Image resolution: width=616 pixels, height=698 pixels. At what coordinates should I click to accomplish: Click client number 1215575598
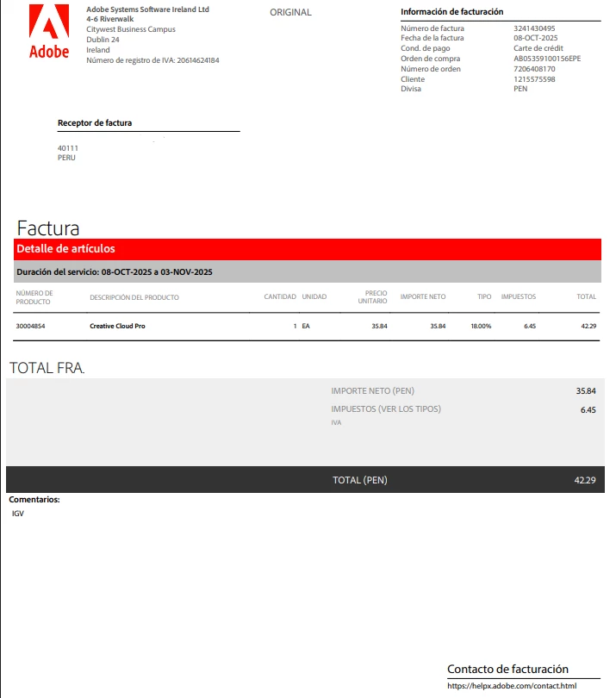[x=534, y=79]
